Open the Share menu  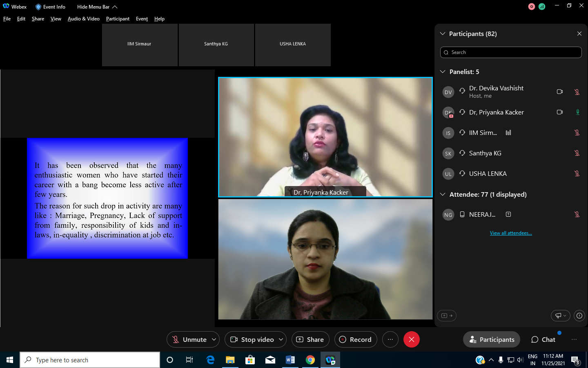[x=38, y=19]
